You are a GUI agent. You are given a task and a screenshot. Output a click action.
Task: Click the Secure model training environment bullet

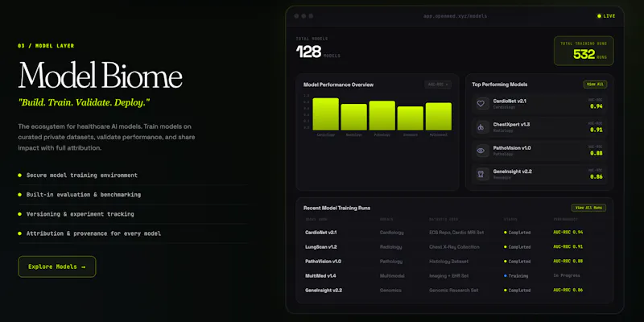coord(82,175)
